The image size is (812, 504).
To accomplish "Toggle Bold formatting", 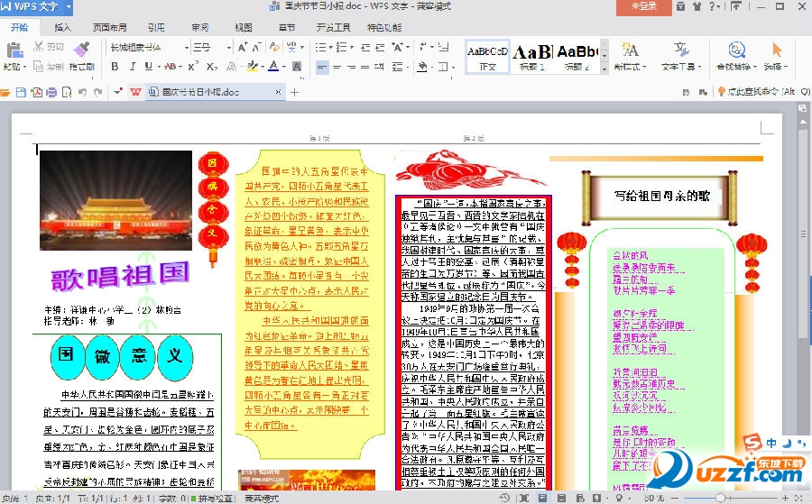I will 115,66.
